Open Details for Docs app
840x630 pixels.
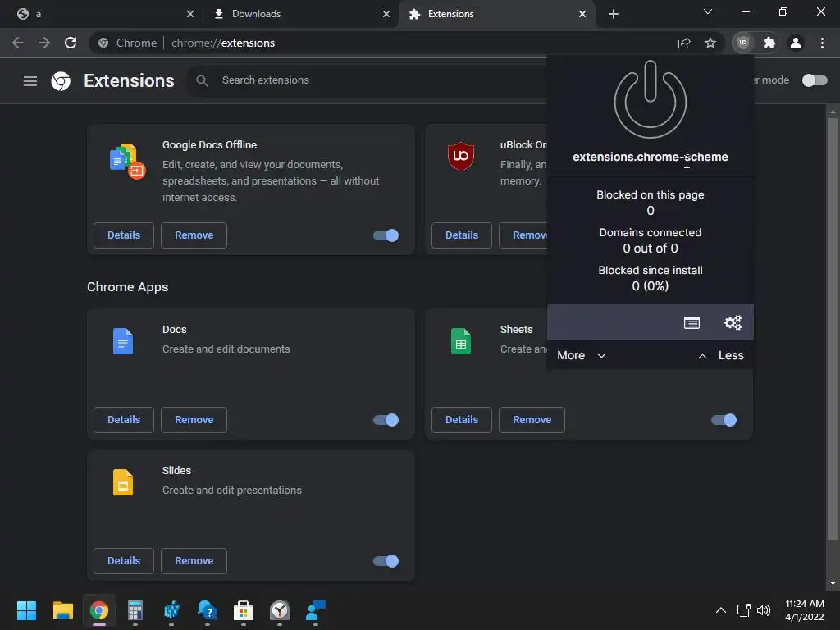124,420
